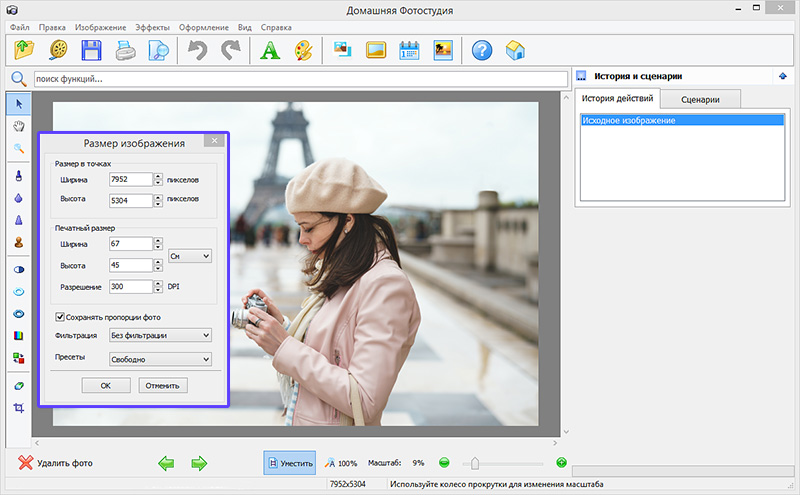Click the print Высота 45 input field
Image resolution: width=800 pixels, height=495 pixels.
click(x=131, y=265)
